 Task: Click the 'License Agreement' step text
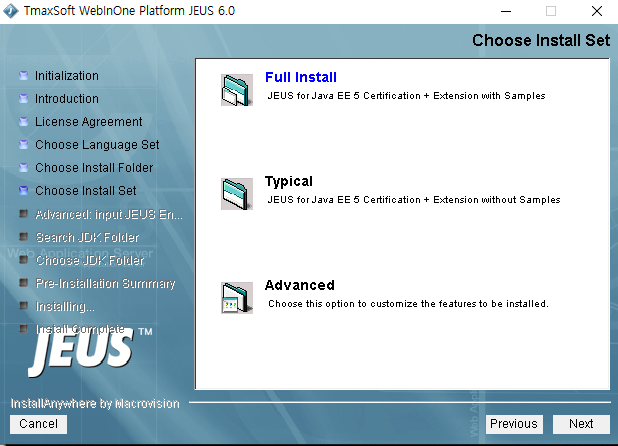(x=89, y=122)
